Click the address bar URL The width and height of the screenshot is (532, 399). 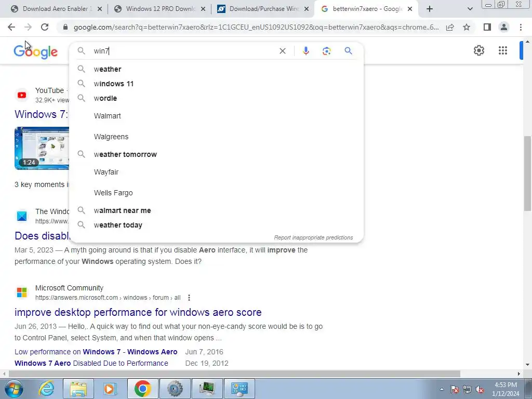click(x=256, y=27)
